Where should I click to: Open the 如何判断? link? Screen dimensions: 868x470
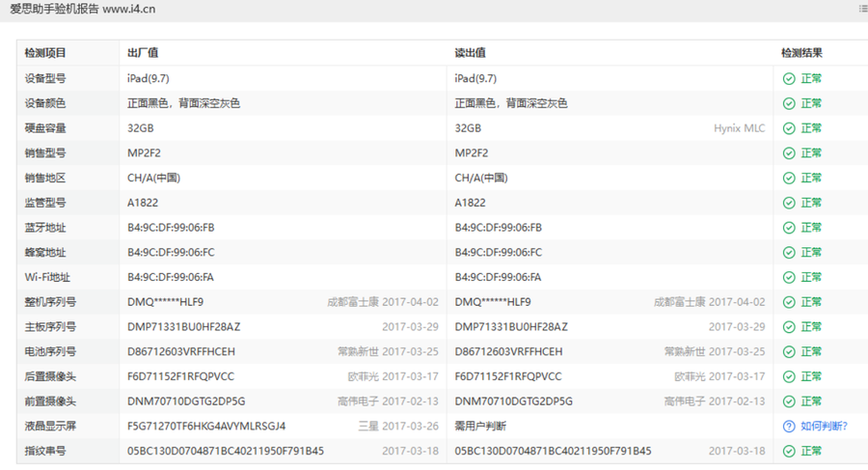click(824, 427)
